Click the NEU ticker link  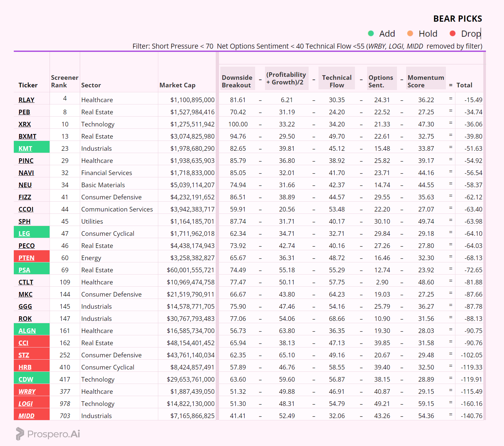point(25,185)
